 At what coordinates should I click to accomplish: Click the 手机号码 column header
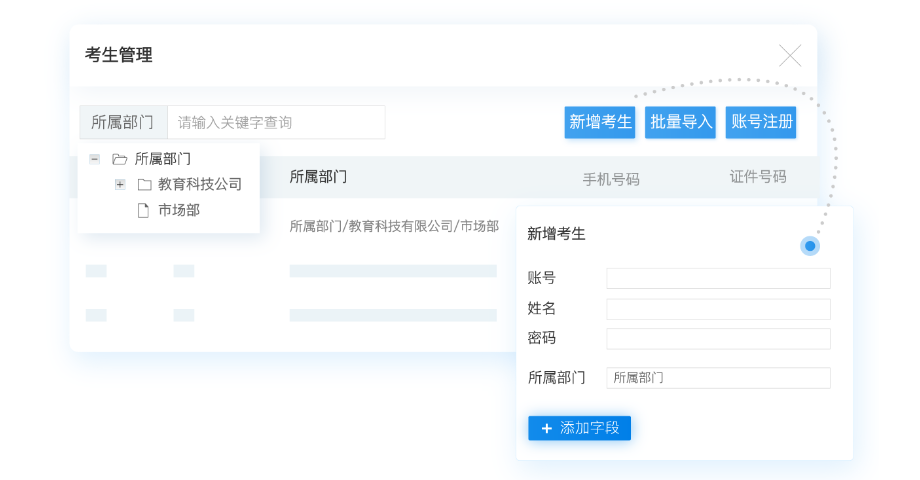click(x=611, y=179)
